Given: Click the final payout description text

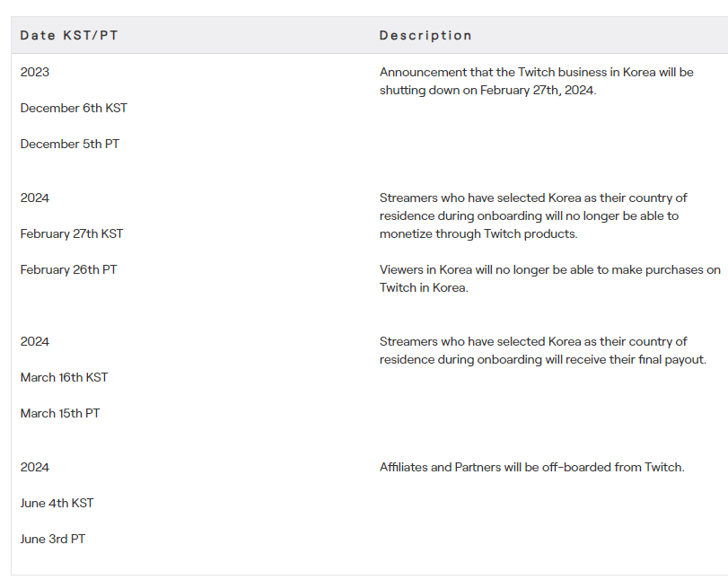Looking at the screenshot, I should pos(543,350).
